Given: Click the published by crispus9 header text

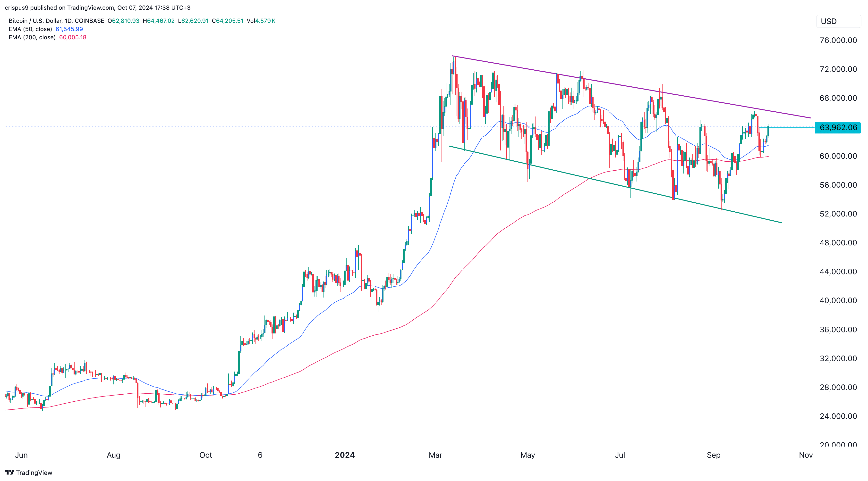Looking at the screenshot, I should pyautogui.click(x=97, y=8).
